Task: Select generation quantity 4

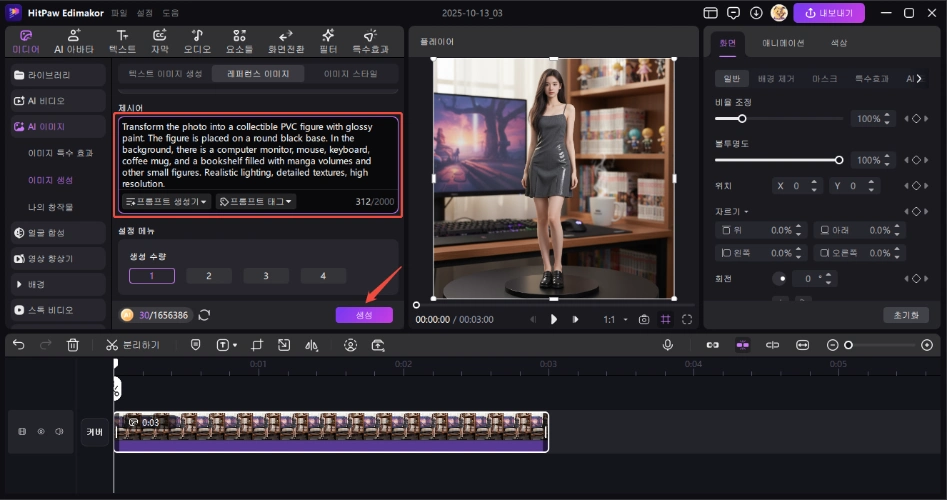Action: click(x=323, y=276)
